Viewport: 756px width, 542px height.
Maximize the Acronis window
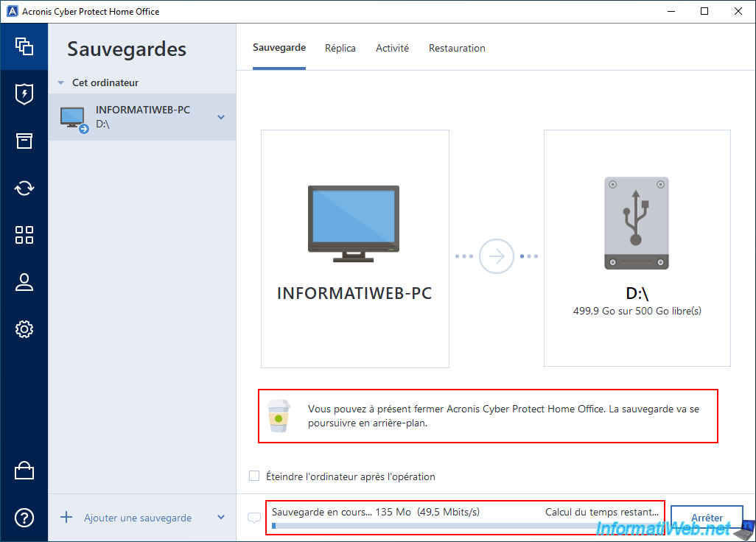click(x=704, y=11)
